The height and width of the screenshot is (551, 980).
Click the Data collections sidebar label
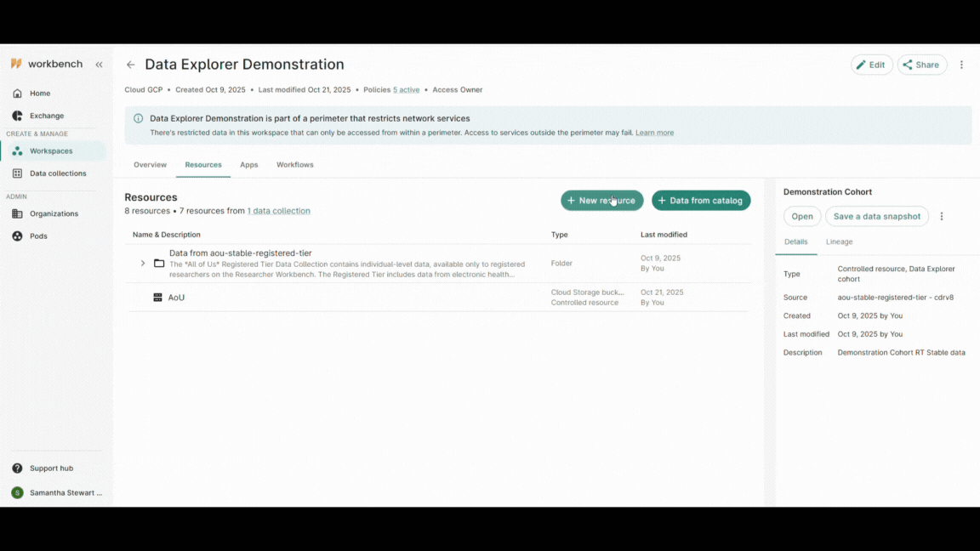tap(58, 173)
